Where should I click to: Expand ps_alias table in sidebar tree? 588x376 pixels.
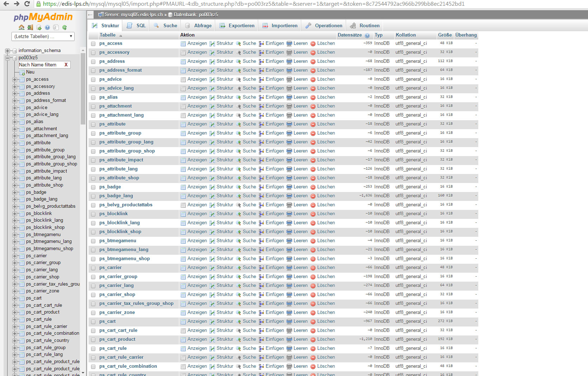(x=15, y=122)
